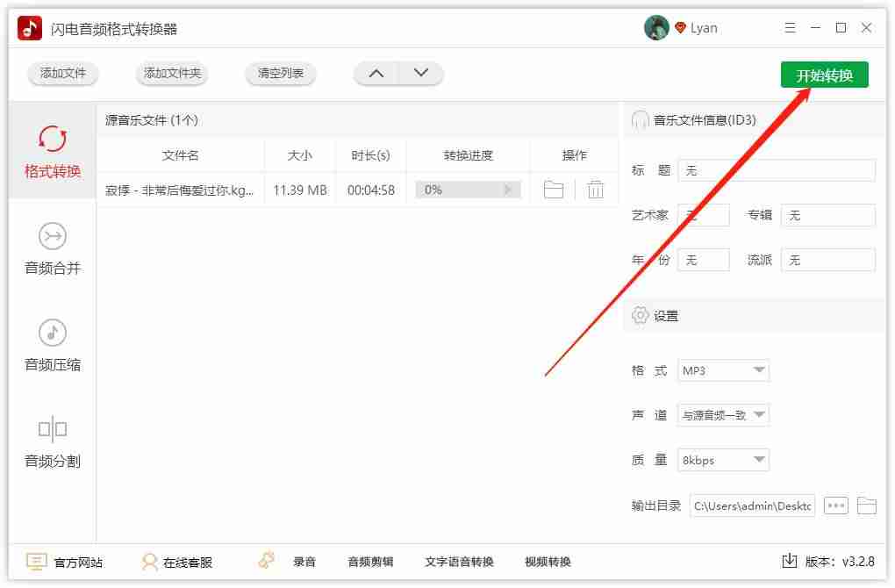Click the 00:04:58 duration cell
Image resolution: width=895 pixels, height=588 pixels.
tap(371, 190)
